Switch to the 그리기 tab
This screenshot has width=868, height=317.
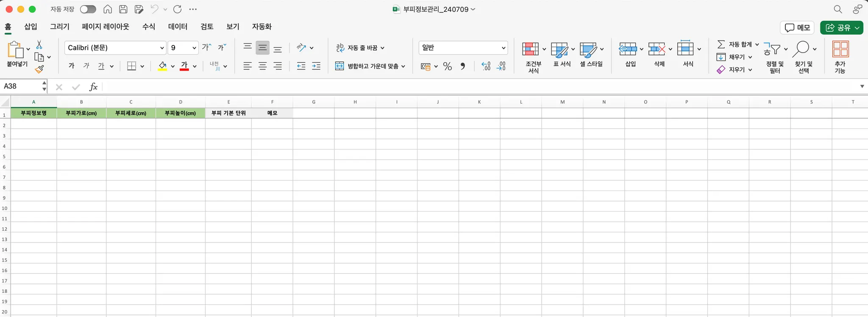coord(60,27)
